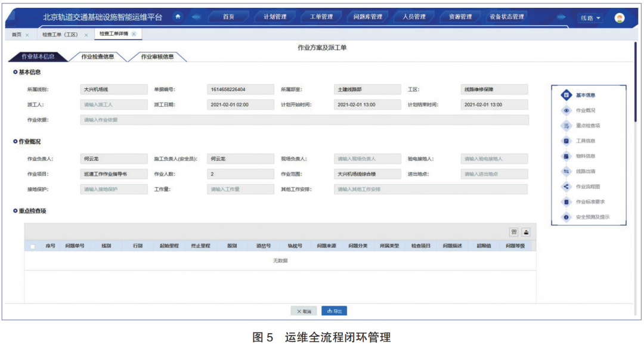Open the 物料信息 section icon
Image resolution: width=644 pixels, height=345 pixels.
(x=565, y=156)
